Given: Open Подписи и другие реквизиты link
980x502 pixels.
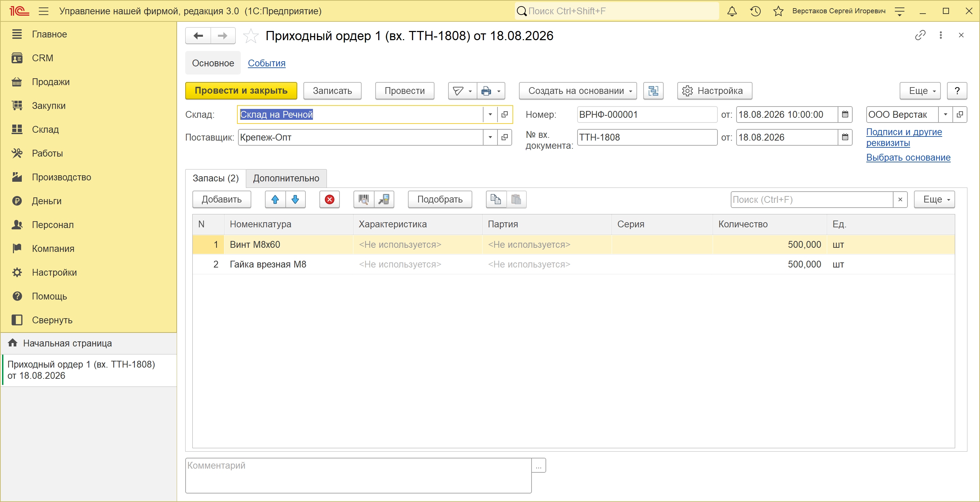Looking at the screenshot, I should tap(904, 137).
